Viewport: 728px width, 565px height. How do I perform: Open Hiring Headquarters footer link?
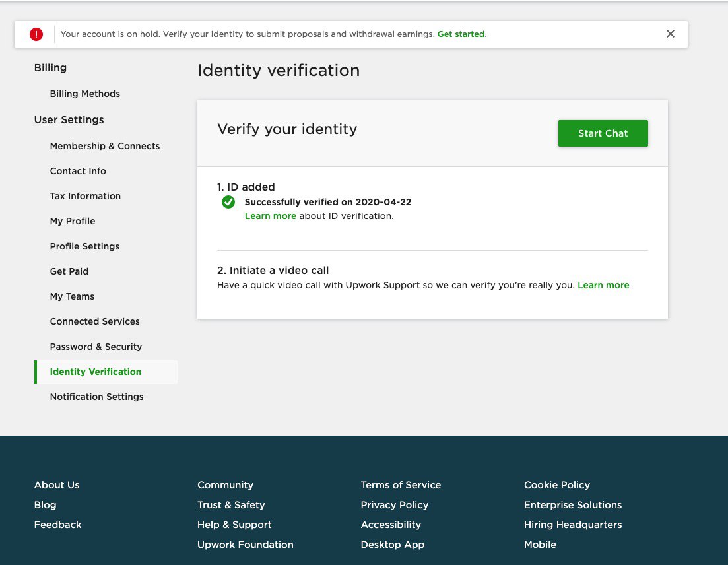click(573, 525)
